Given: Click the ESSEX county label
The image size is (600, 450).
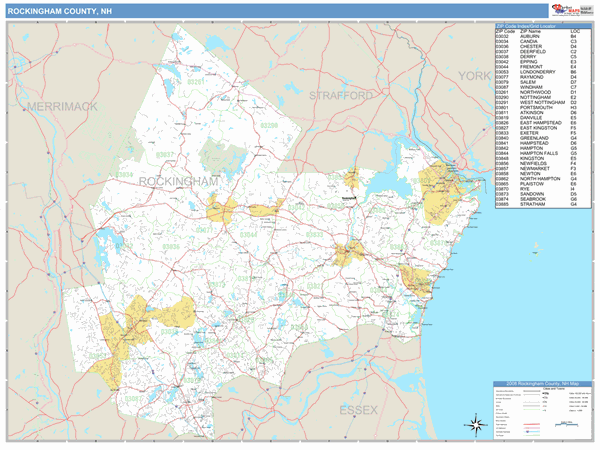Looking at the screenshot, I should pyautogui.click(x=358, y=410).
